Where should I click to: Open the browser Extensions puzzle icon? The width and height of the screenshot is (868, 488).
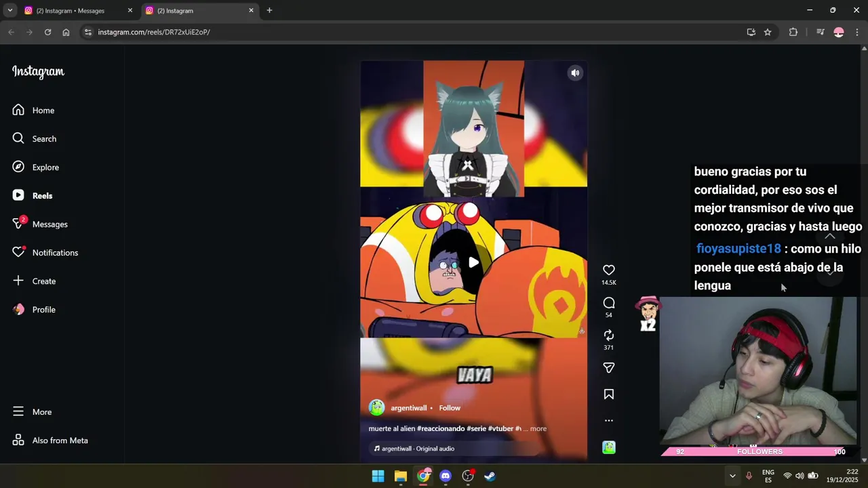pos(793,32)
